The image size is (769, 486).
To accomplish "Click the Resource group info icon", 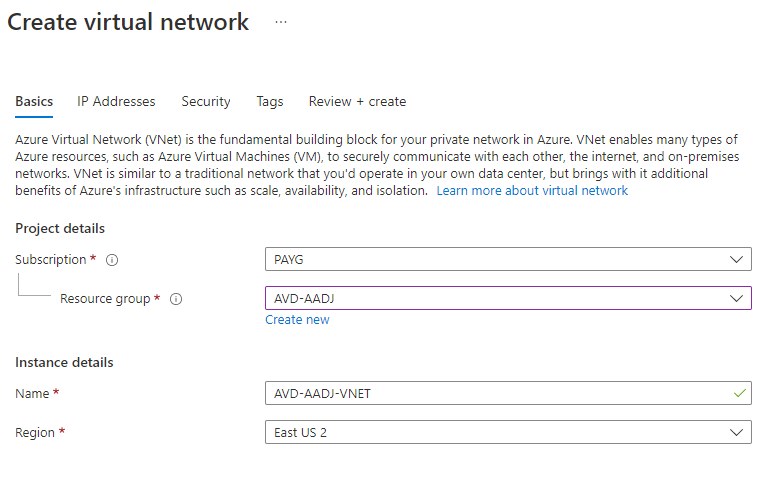I will coord(176,299).
